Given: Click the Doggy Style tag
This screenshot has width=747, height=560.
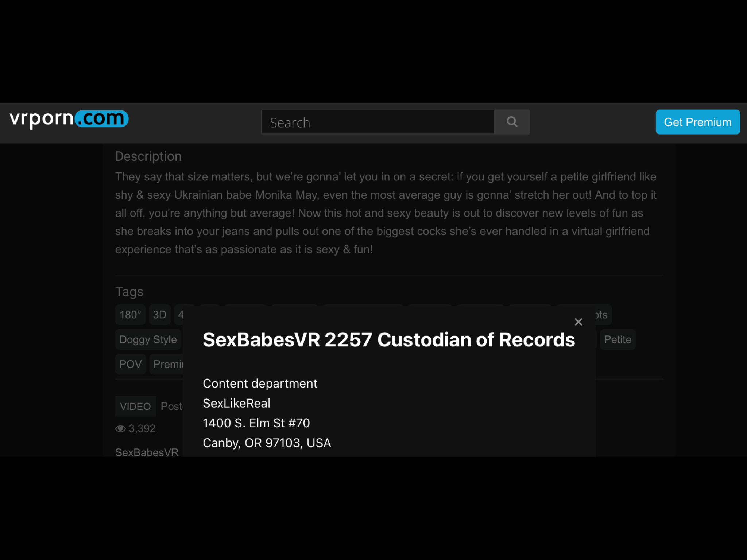Looking at the screenshot, I should point(148,339).
